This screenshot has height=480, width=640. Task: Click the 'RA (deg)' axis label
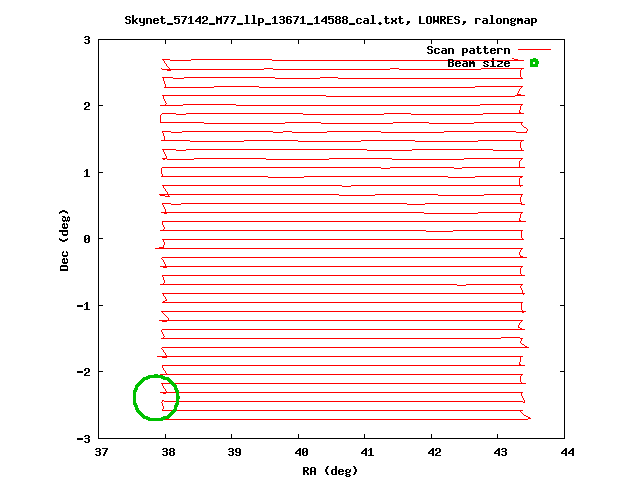pyautogui.click(x=330, y=471)
